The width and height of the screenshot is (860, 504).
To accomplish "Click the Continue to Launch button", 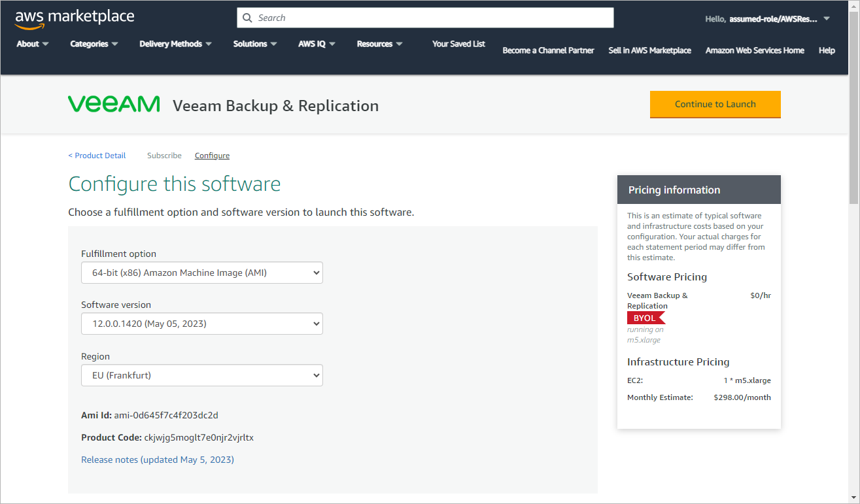I will click(715, 105).
